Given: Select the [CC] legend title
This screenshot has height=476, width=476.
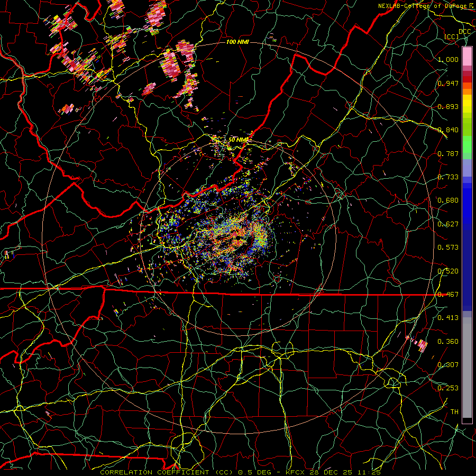Looking at the screenshot, I should coord(452,36).
